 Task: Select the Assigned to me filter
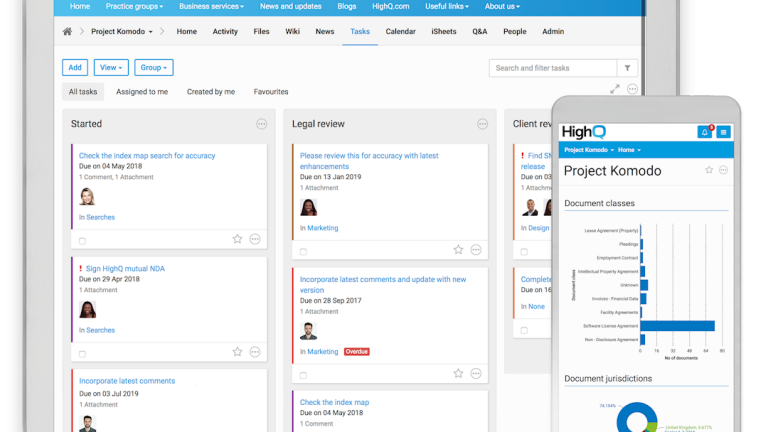[142, 92]
